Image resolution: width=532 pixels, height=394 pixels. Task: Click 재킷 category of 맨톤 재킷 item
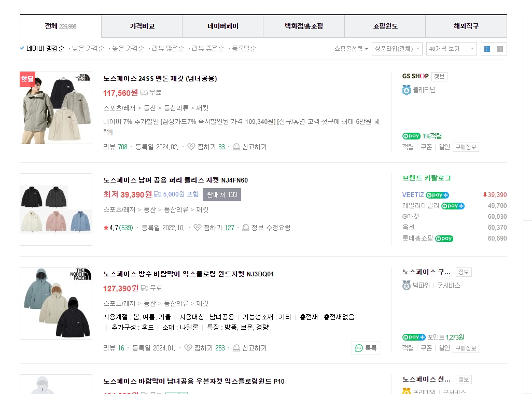[202, 108]
